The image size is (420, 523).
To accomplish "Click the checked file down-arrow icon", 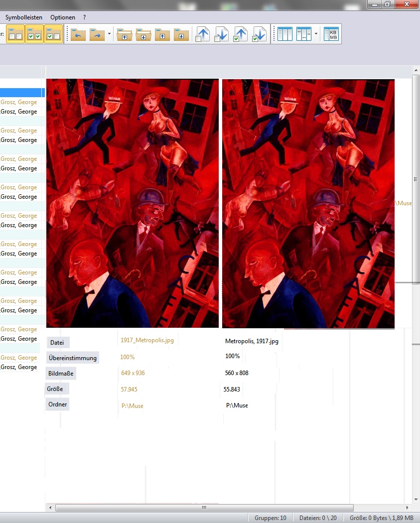I will tap(259, 34).
